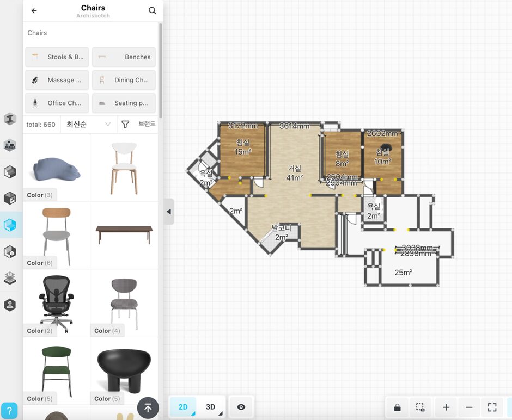Screen dimensions: 512x420
Task: Click the back arrow in Chairs panel
Action: 34,11
